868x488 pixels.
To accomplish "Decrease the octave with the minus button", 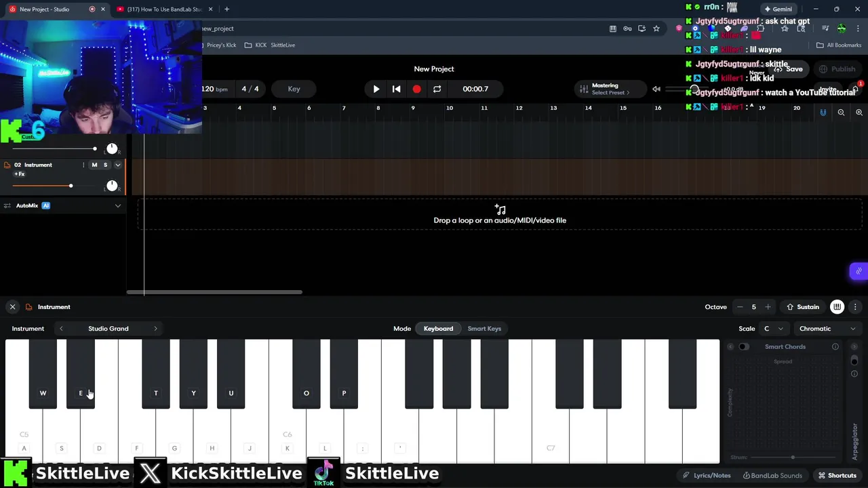I will point(740,307).
